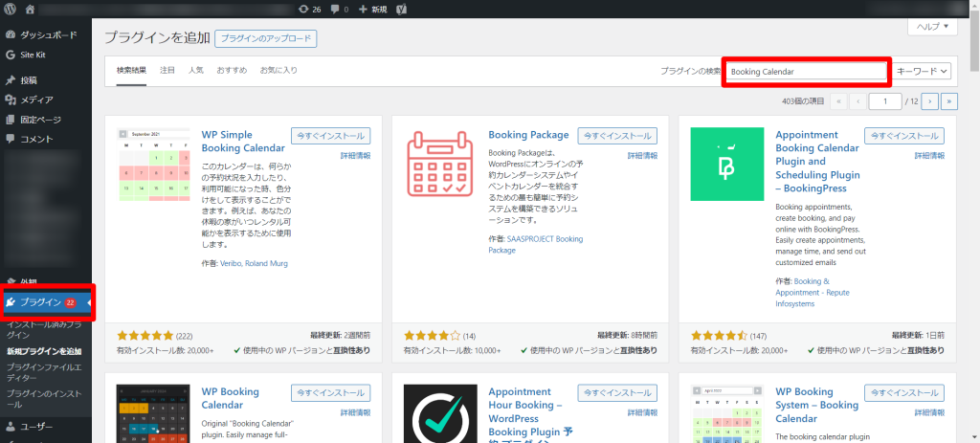The width and height of the screenshot is (980, 443).
Task: Open プラグイン menu in sidebar
Action: [46, 302]
